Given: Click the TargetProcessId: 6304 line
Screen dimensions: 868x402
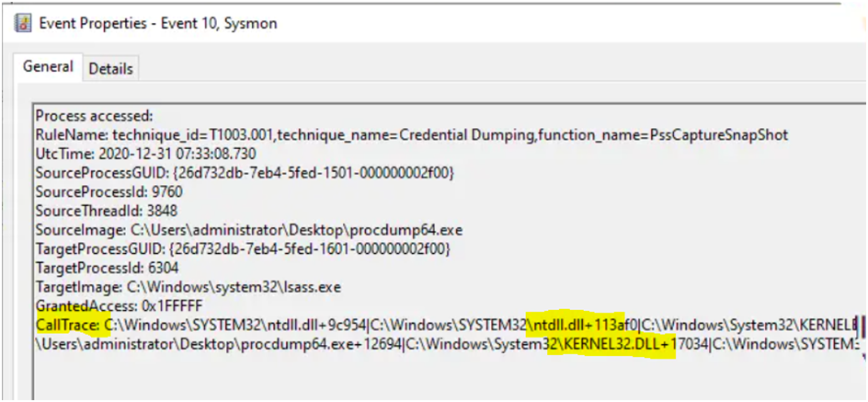Looking at the screenshot, I should (107, 270).
